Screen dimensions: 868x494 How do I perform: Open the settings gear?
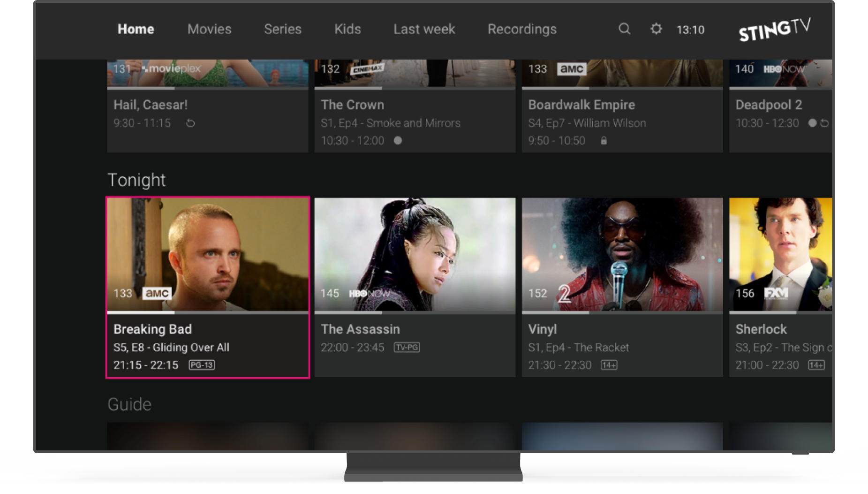(x=656, y=29)
